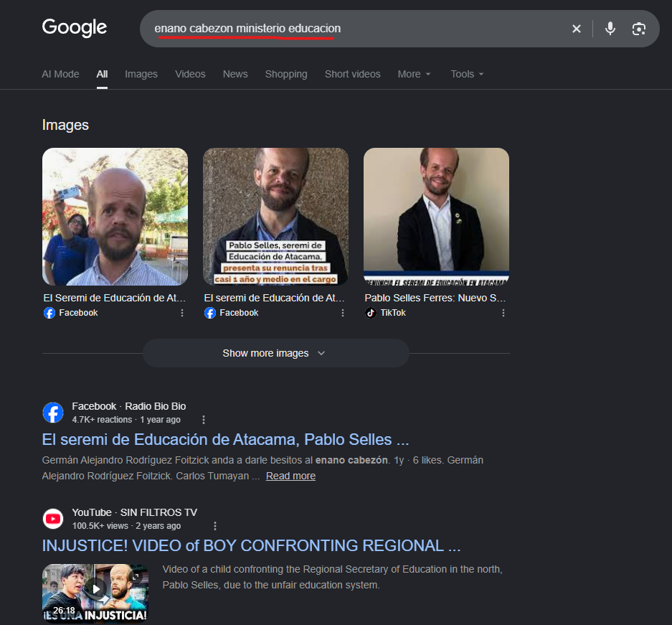Clear the search box with the X icon
This screenshot has width=672, height=625.
pyautogui.click(x=577, y=29)
